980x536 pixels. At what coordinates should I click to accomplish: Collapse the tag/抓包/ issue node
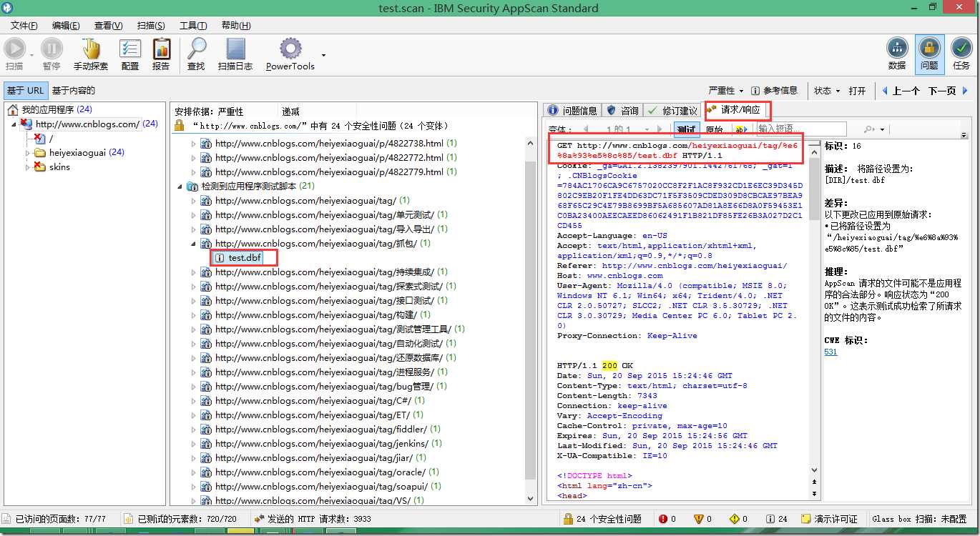(x=192, y=244)
